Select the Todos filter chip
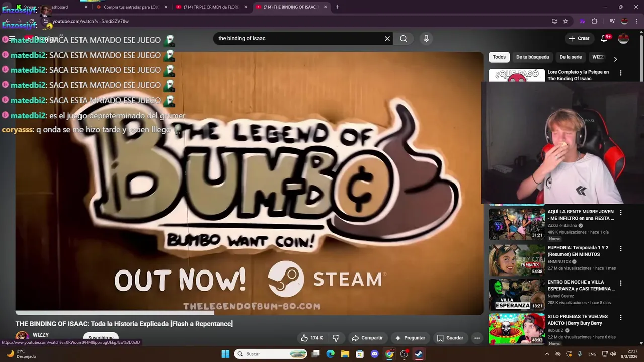 [499, 57]
